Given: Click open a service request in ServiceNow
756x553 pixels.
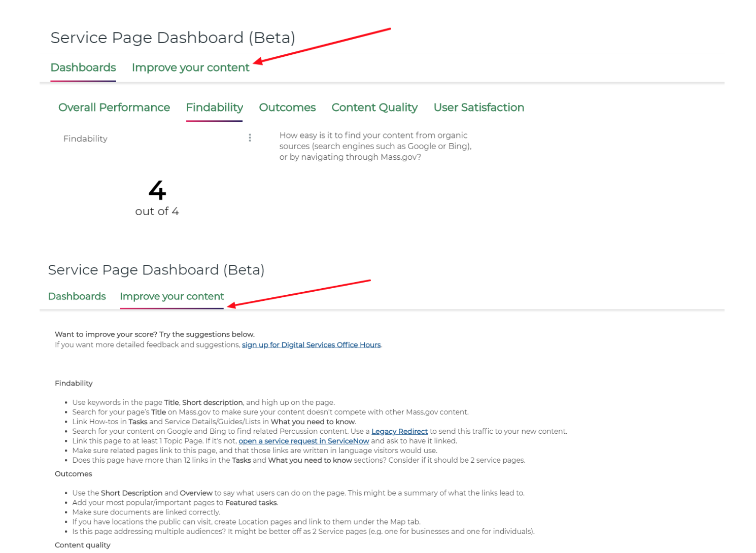Looking at the screenshot, I should (303, 440).
